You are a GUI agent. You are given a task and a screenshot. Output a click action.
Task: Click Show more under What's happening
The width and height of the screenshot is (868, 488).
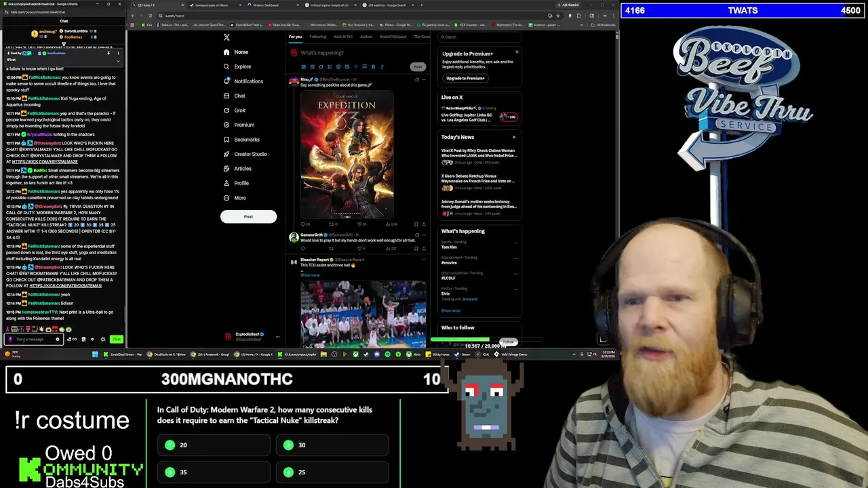tap(451, 311)
